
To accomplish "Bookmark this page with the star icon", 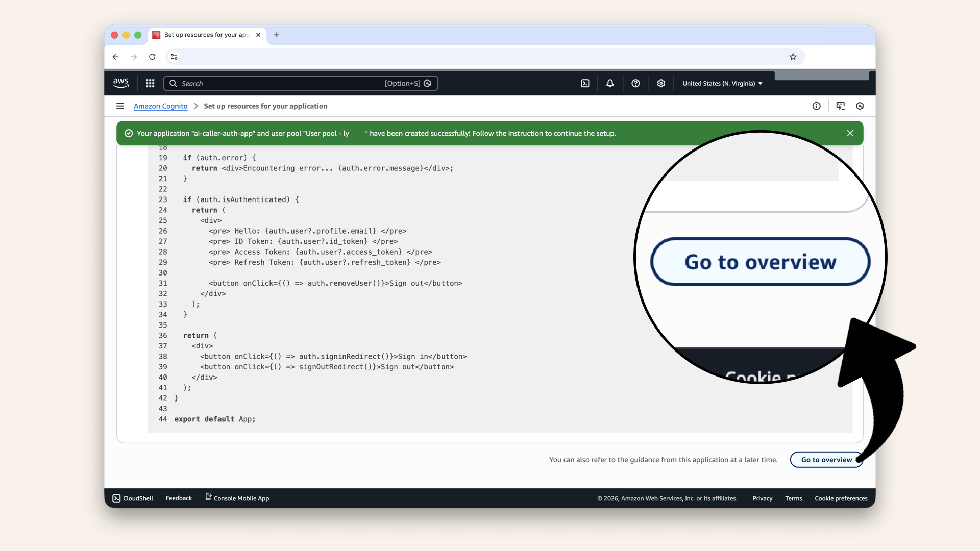I will point(793,57).
